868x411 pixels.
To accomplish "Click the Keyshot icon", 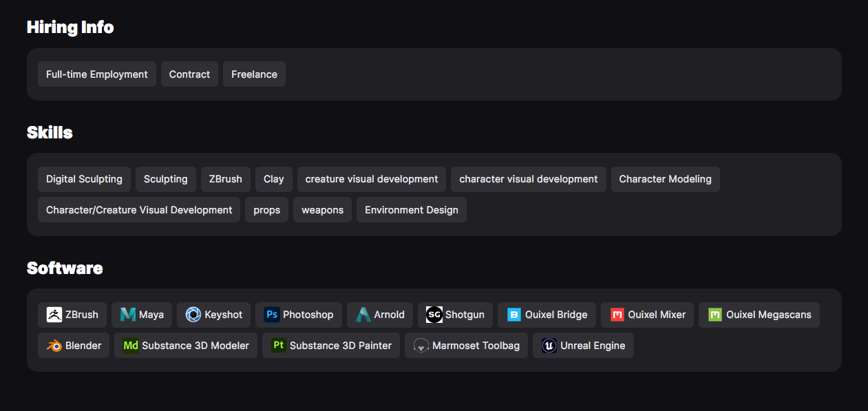I will click(193, 315).
